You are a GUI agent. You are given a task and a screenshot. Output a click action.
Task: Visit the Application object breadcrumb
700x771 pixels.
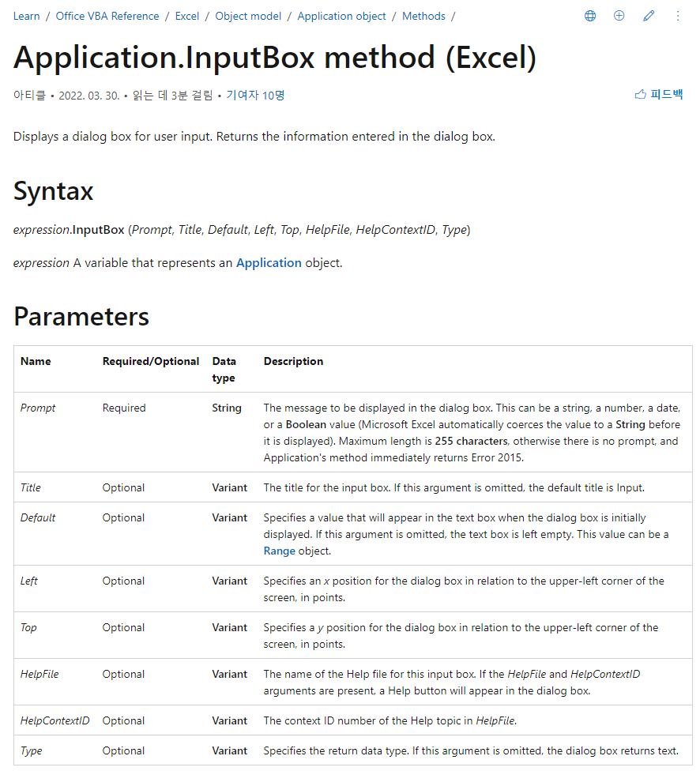click(x=341, y=16)
